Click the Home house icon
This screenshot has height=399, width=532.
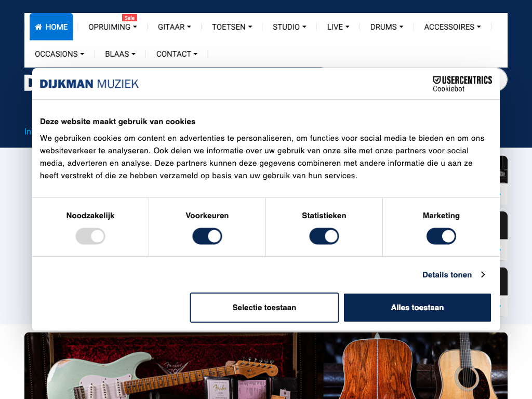coord(38,27)
